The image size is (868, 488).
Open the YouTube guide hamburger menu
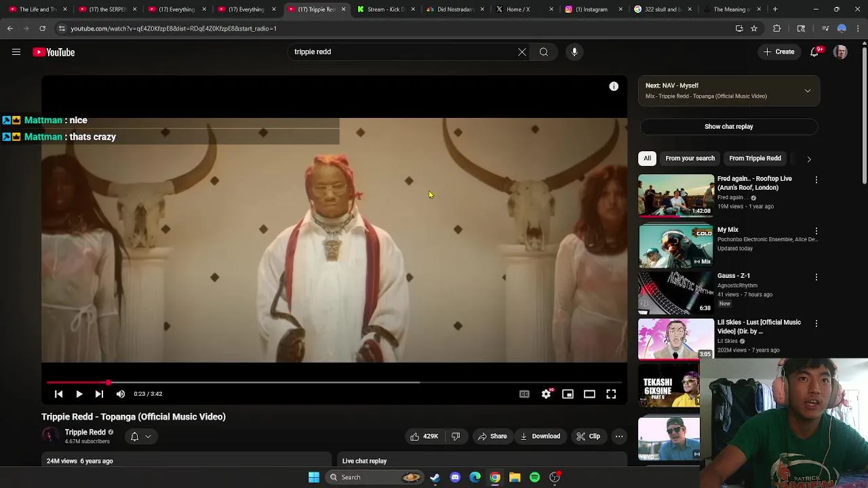pyautogui.click(x=16, y=52)
